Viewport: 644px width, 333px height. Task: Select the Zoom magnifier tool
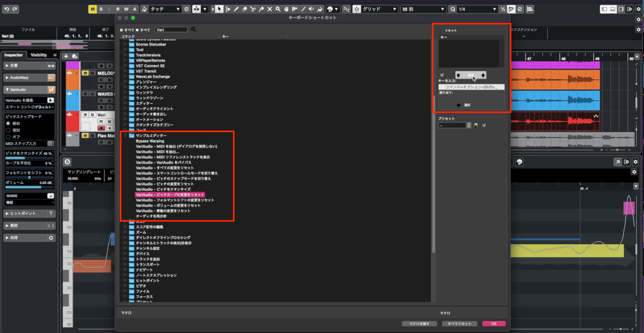278,9
